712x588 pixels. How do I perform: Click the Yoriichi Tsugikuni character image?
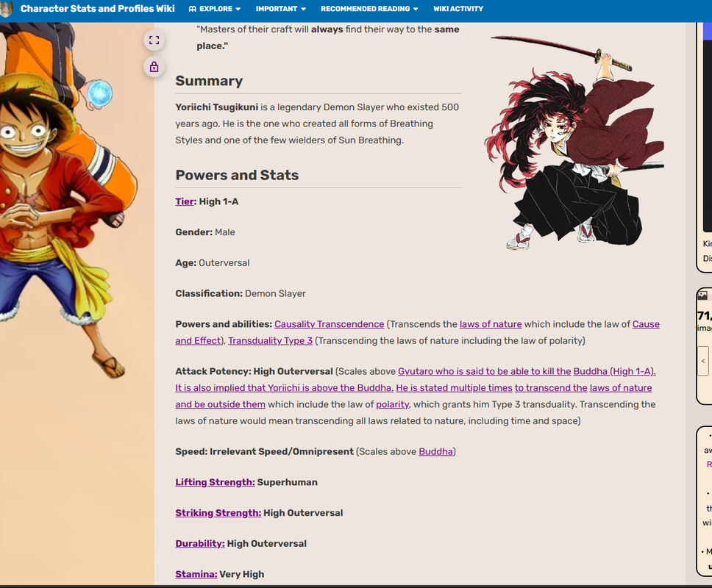tap(574, 142)
